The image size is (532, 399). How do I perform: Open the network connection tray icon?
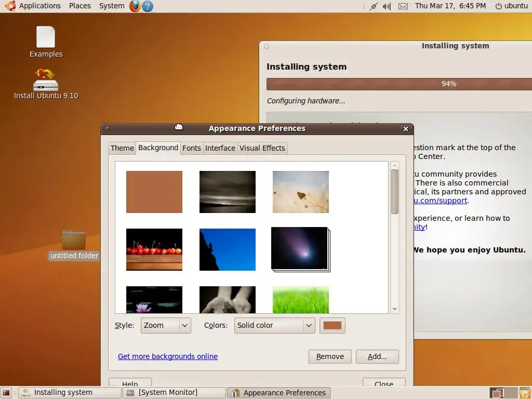(374, 6)
